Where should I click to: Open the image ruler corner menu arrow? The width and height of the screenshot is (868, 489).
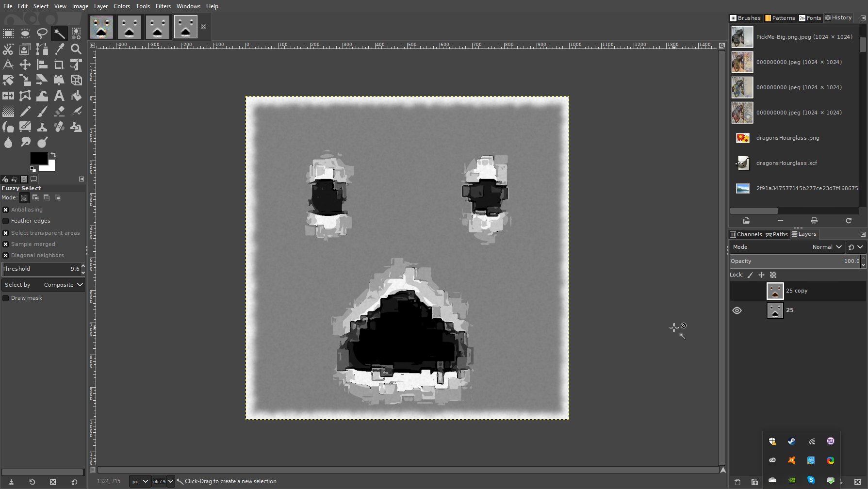[x=92, y=45]
